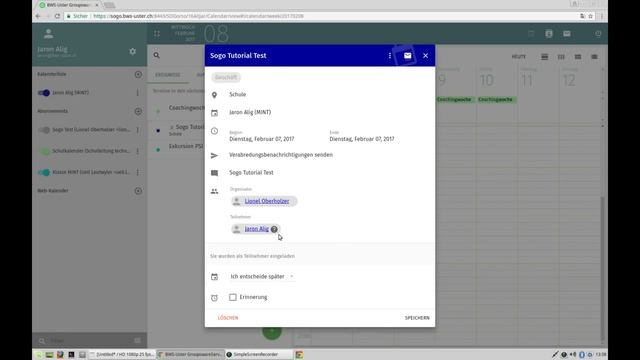
Task: Click the browser back arrow
Action: click(x=38, y=16)
